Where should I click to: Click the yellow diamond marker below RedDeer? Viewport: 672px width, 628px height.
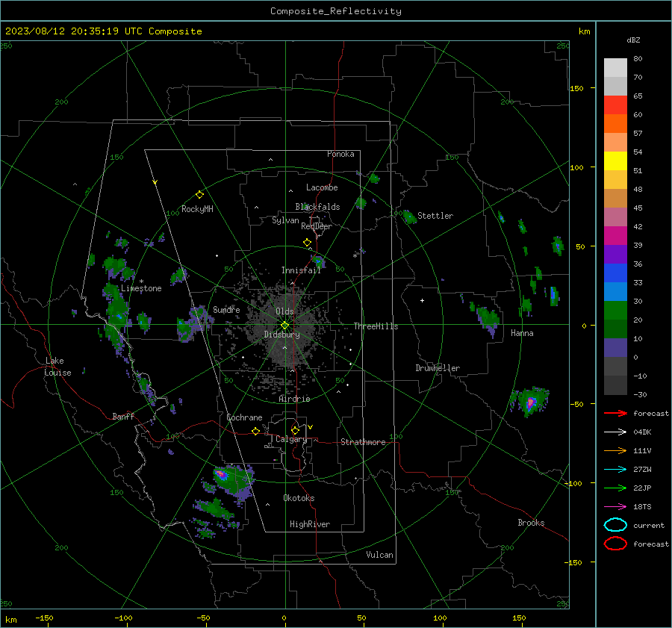click(308, 243)
